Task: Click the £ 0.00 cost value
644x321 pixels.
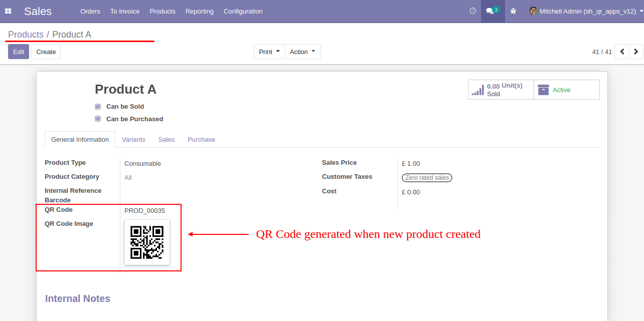Action: tap(411, 192)
